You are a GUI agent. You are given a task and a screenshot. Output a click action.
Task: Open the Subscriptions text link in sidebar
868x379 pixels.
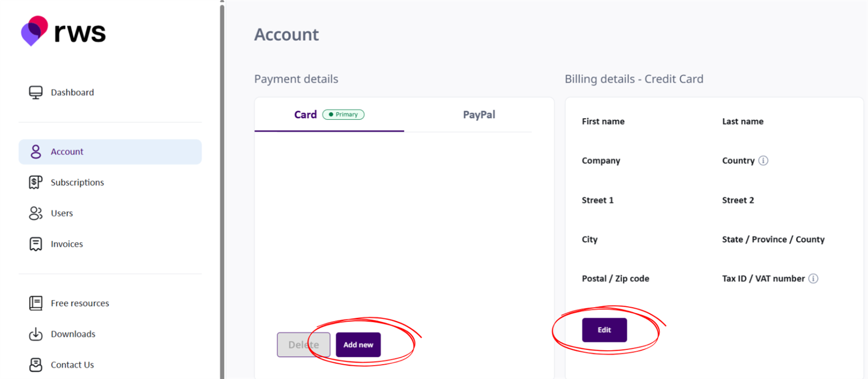(77, 182)
